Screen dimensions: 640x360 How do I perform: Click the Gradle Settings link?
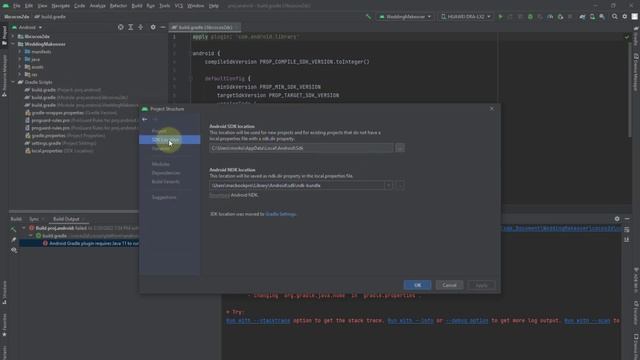coord(281,214)
